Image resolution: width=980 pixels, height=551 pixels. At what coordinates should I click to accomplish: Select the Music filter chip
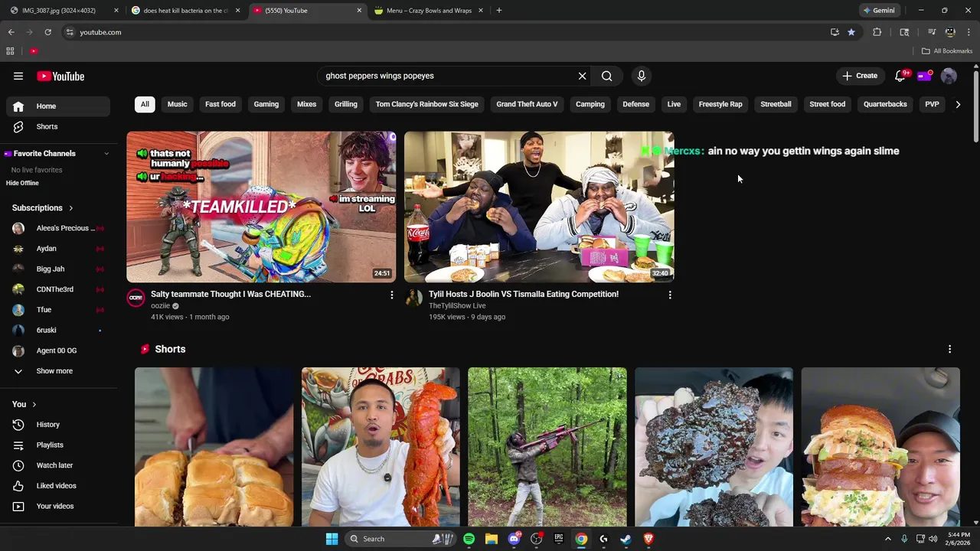[x=178, y=104]
